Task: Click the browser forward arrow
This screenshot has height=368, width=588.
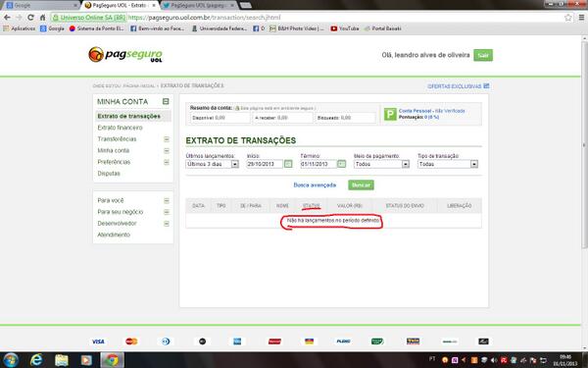Action: 19,18
